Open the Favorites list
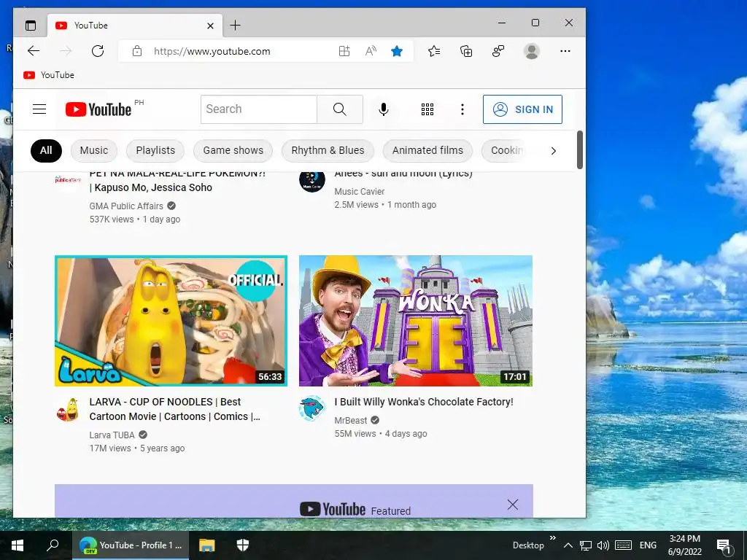The width and height of the screenshot is (747, 560). tap(434, 51)
